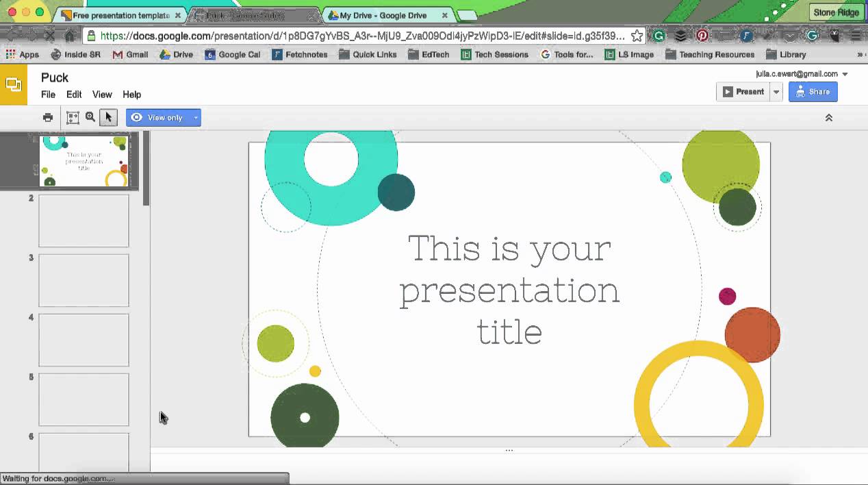Click the Puck presentation title
This screenshot has height=485, width=868.
pos(55,77)
